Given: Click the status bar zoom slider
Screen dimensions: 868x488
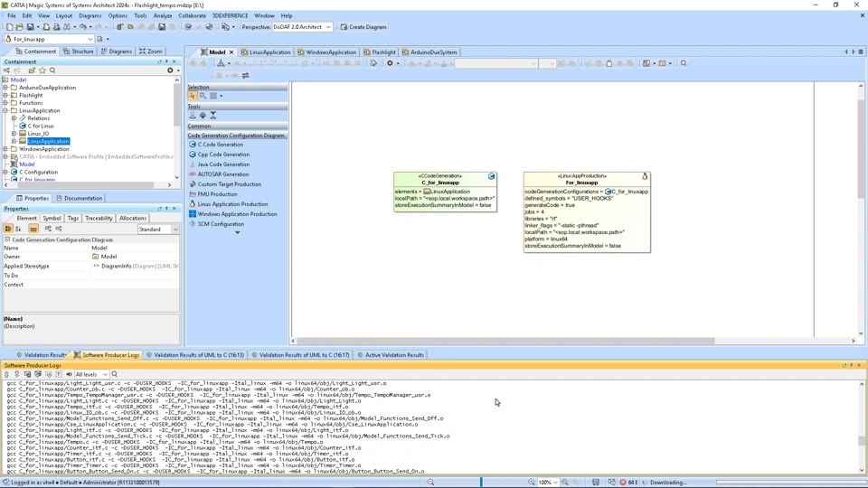Looking at the screenshot, I should pyautogui.click(x=480, y=482).
